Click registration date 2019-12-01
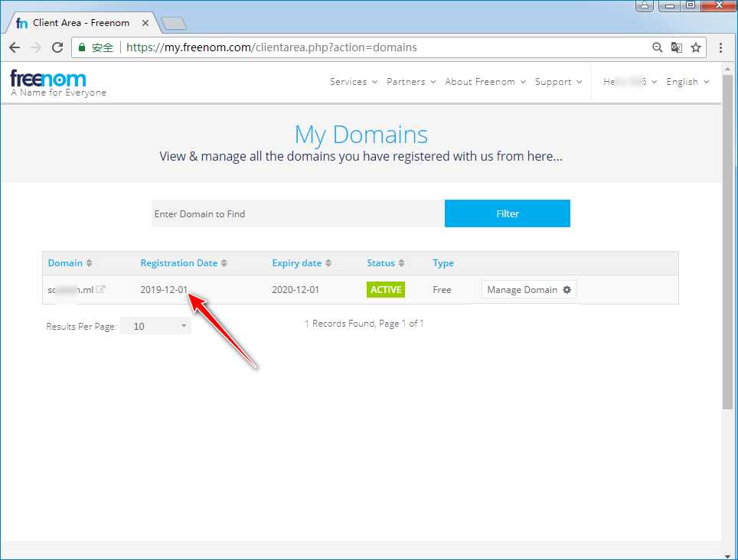This screenshot has height=560, width=738. (164, 290)
